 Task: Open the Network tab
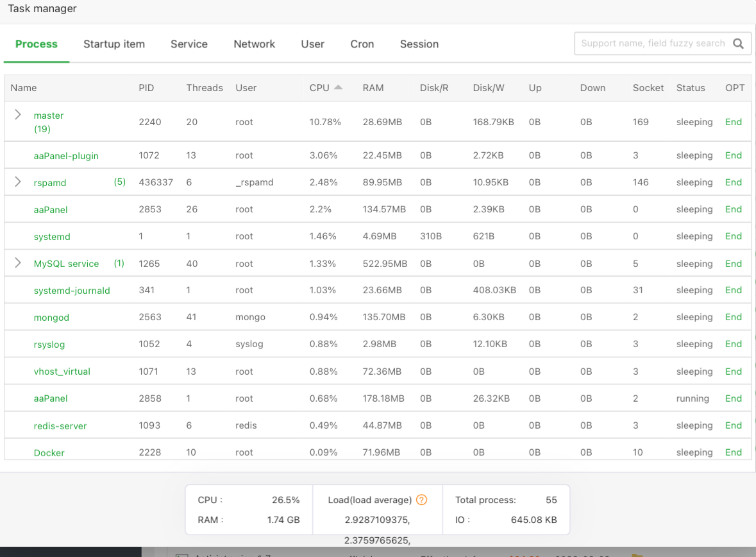254,44
